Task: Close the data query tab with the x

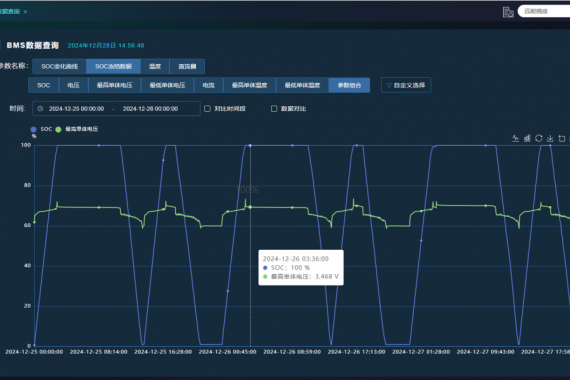Action: 25,12
